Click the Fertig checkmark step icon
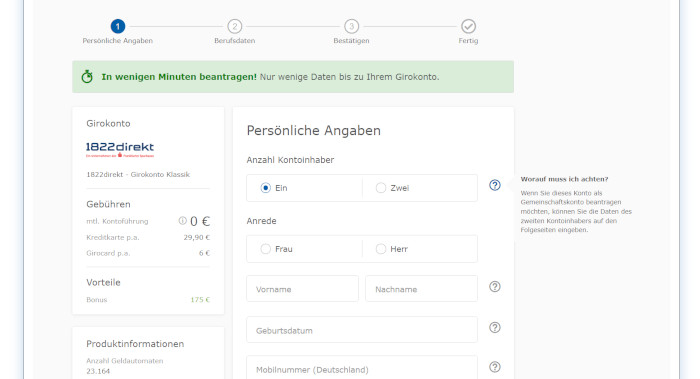Screen dimensions: 700x379 point(468,26)
